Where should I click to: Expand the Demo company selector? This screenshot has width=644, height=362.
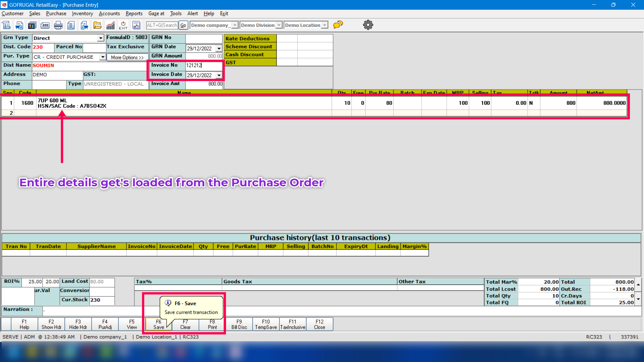[x=235, y=25]
